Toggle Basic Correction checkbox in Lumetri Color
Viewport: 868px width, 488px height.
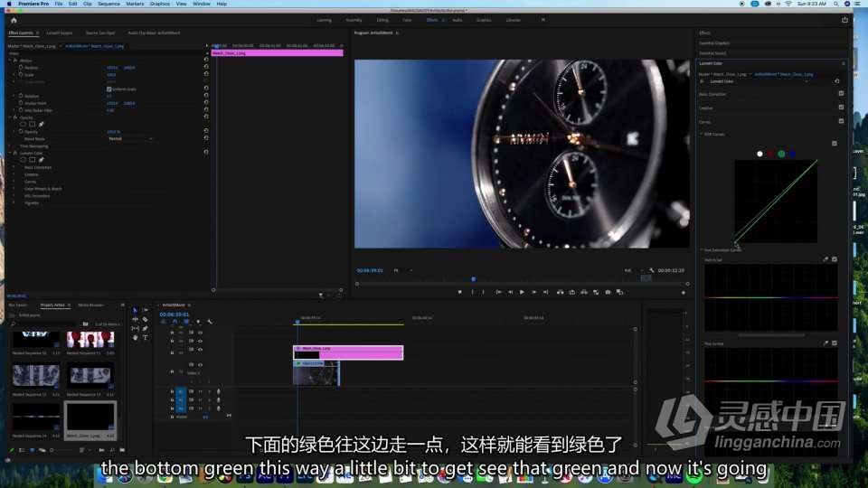(x=841, y=93)
